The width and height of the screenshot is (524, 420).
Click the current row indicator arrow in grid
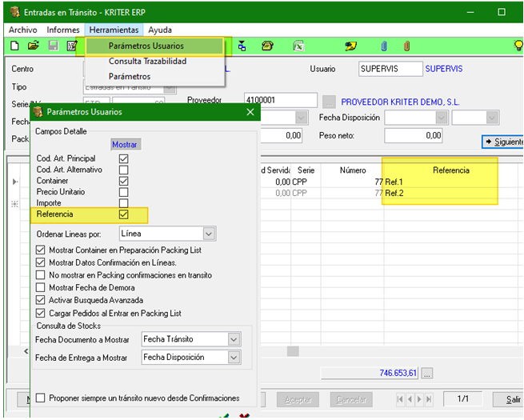click(x=14, y=182)
